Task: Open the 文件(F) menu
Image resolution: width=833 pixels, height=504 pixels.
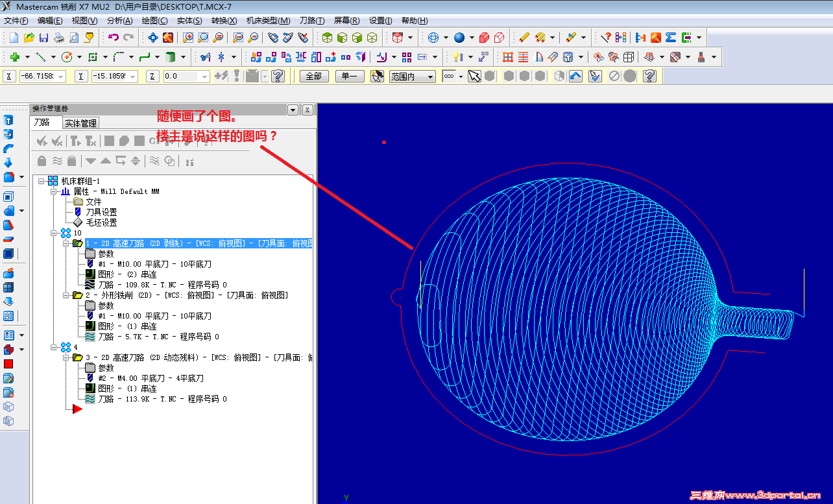Action: (16, 21)
